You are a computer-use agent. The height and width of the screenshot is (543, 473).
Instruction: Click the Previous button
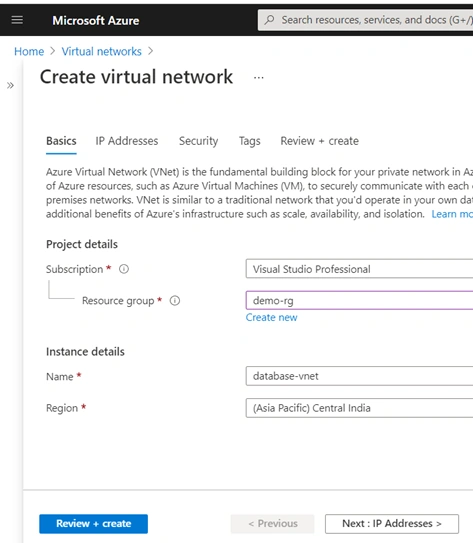point(273,524)
